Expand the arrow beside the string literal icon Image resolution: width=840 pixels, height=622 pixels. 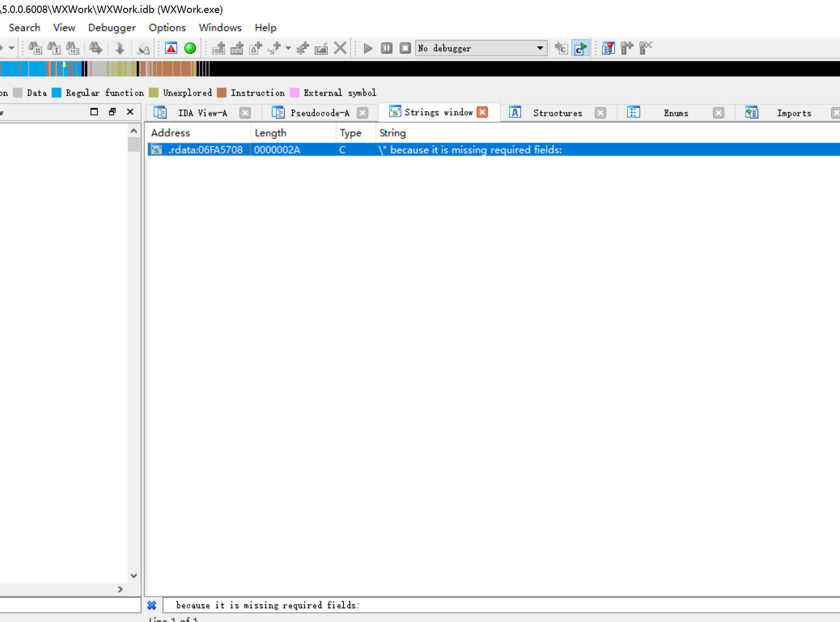[288, 48]
